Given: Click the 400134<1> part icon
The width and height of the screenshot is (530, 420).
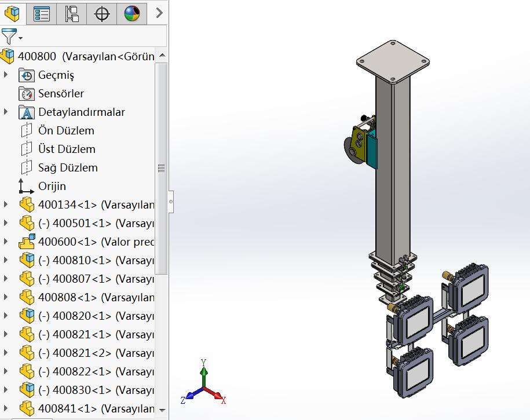Looking at the screenshot, I should click(27, 204).
